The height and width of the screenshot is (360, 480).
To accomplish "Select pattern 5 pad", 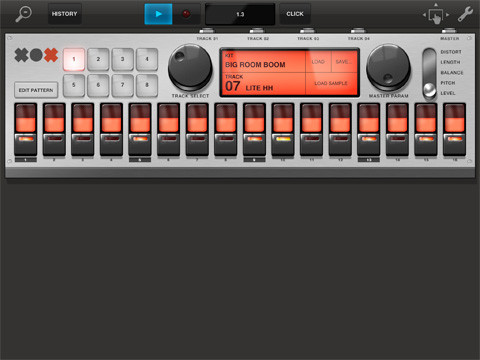I will [x=74, y=85].
